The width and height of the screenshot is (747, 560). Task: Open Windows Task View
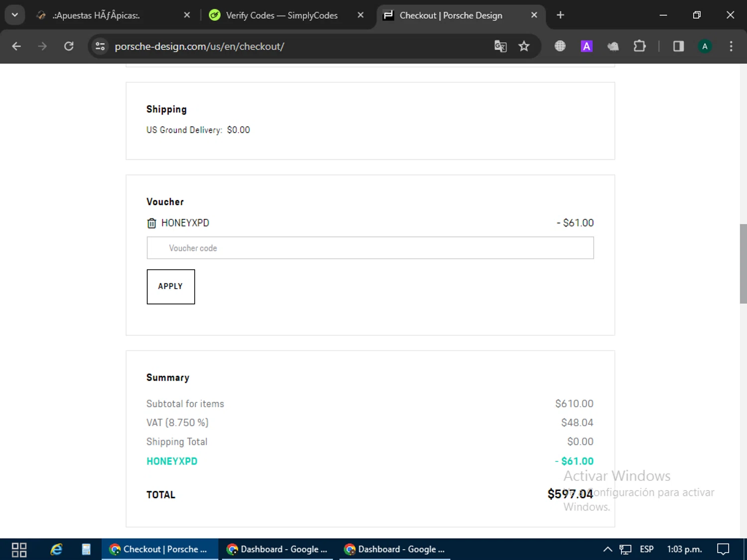(19, 550)
